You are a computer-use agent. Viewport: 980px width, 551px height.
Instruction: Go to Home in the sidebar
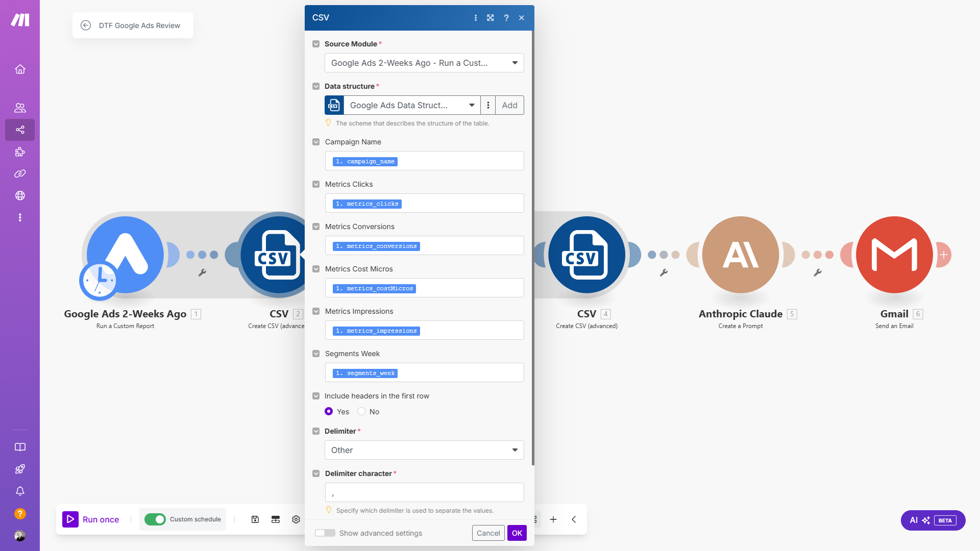coord(20,69)
